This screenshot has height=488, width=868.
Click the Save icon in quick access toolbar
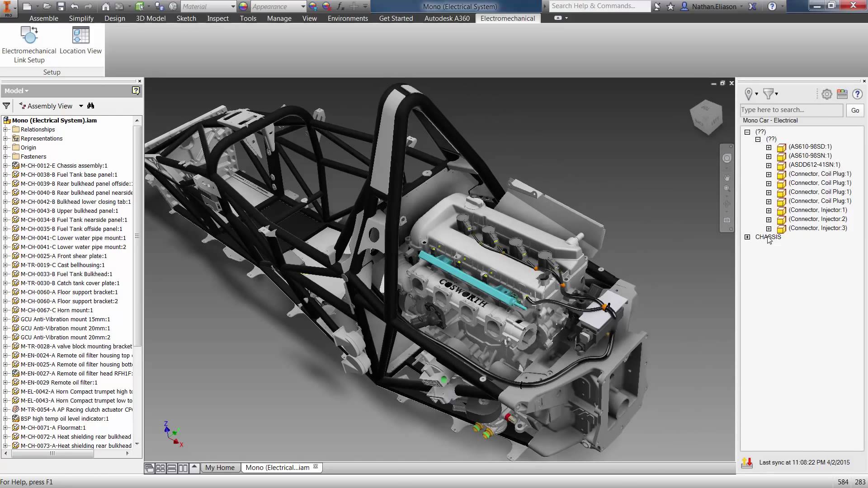[x=61, y=6]
